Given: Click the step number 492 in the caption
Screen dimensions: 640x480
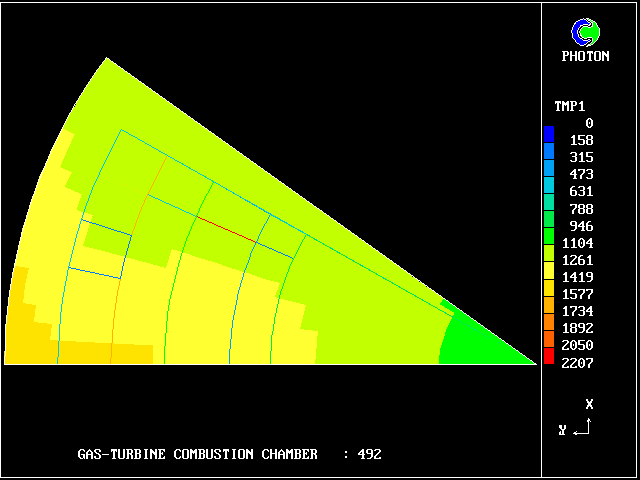Looking at the screenshot, I should pyautogui.click(x=370, y=454).
